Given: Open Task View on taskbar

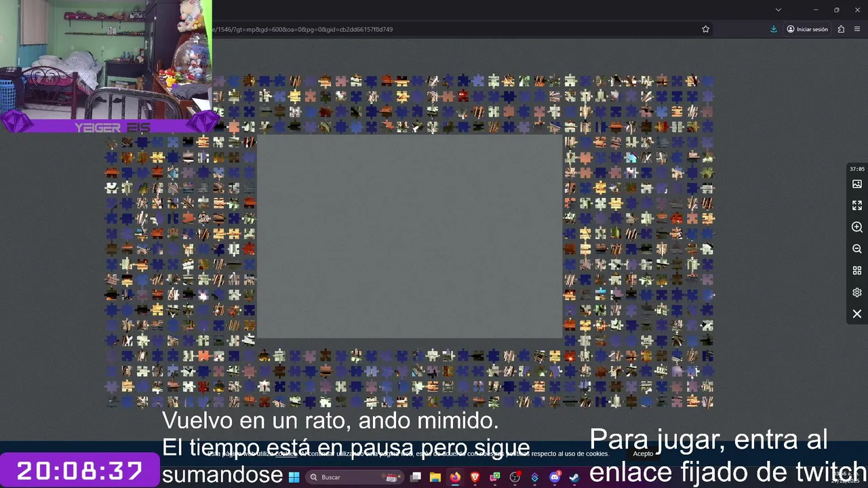Looking at the screenshot, I should pos(416,477).
